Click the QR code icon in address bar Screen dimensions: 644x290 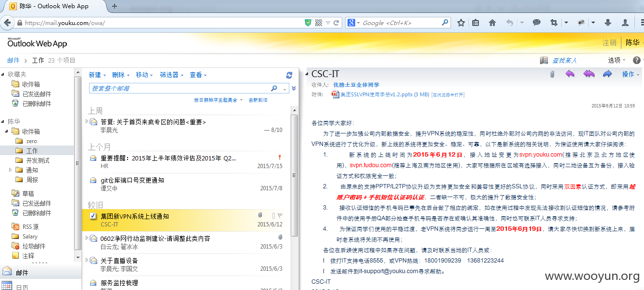pyautogui.click(x=319, y=23)
